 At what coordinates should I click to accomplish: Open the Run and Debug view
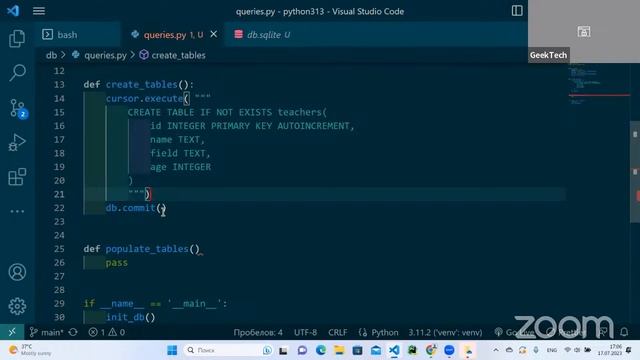point(17,142)
